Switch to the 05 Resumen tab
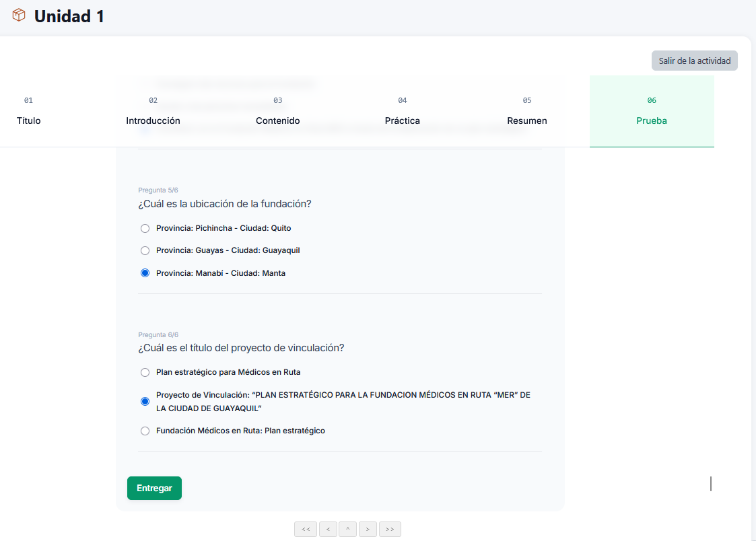 pyautogui.click(x=527, y=112)
